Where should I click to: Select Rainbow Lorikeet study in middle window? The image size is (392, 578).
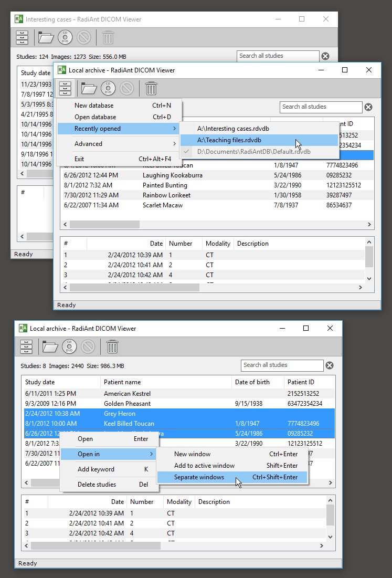pyautogui.click(x=218, y=195)
